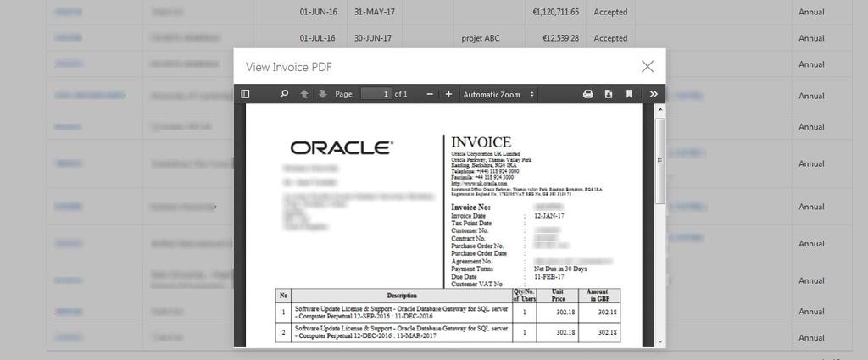Zoom out with the minus button
This screenshot has width=868, height=360.
[x=430, y=94]
